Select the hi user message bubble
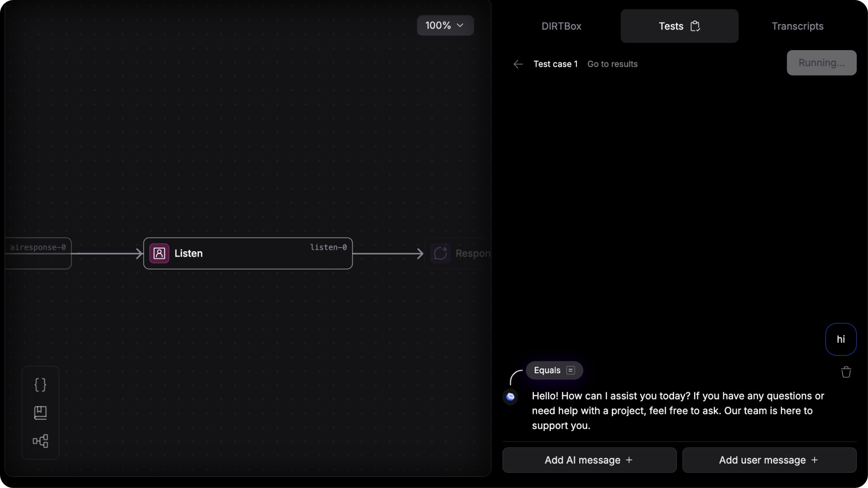868x488 pixels. [x=841, y=339]
